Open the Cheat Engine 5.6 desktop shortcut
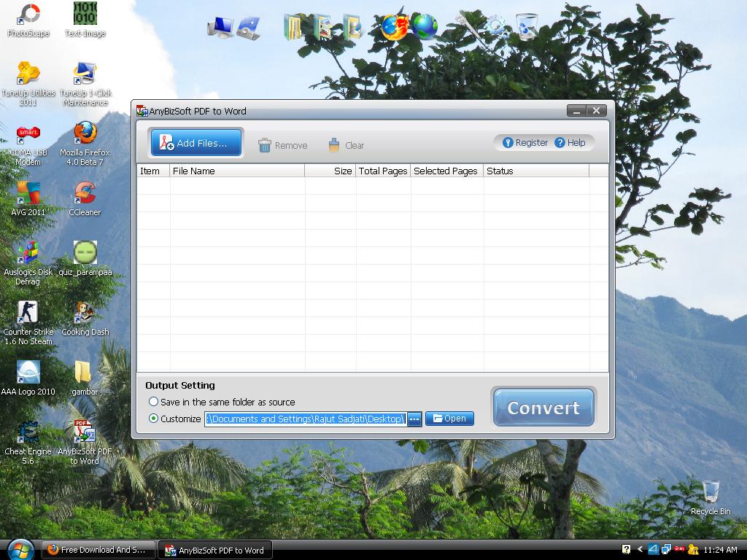The height and width of the screenshot is (560, 747). coord(28,443)
